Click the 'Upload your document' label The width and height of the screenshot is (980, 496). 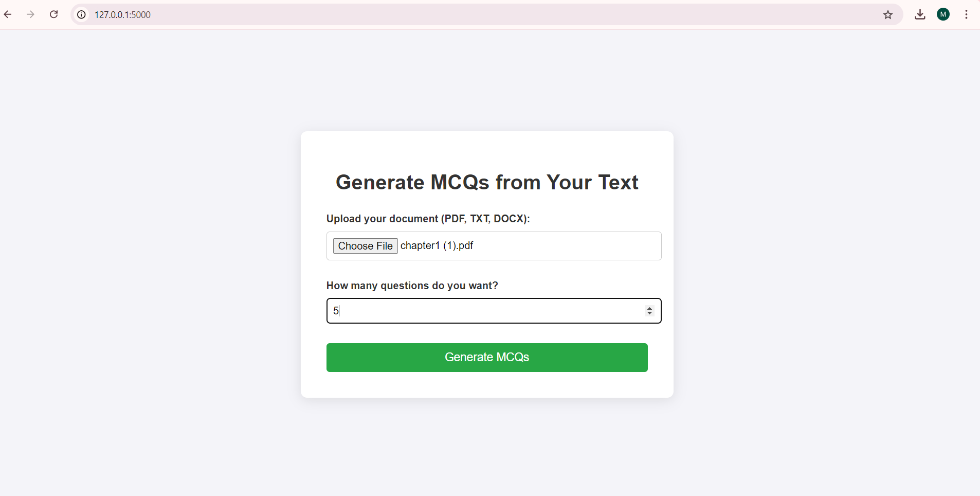(428, 219)
